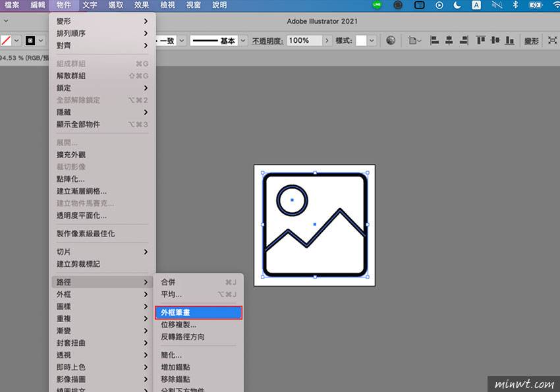Open the 效果 menu in menu bar
Screen dimensions: 560x392
click(x=142, y=5)
